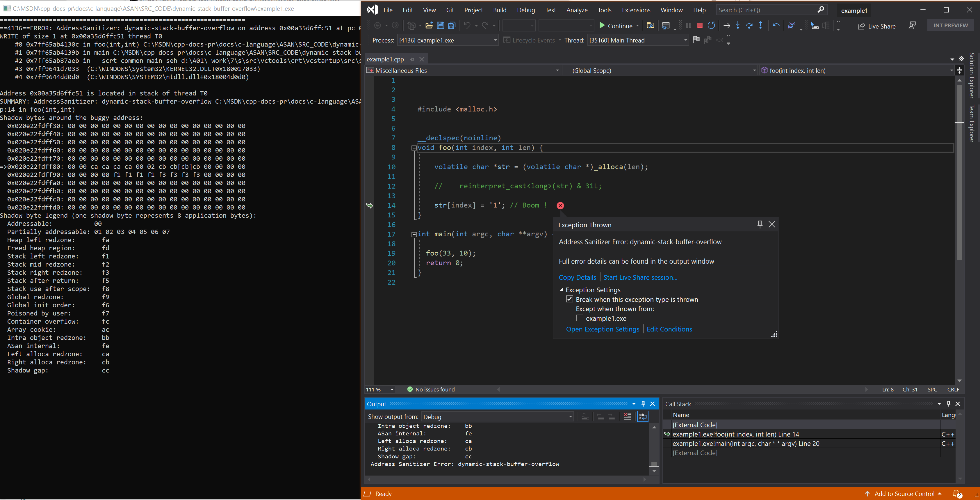Open the Thread selector dropdown
This screenshot has height=500, width=980.
[685, 40]
